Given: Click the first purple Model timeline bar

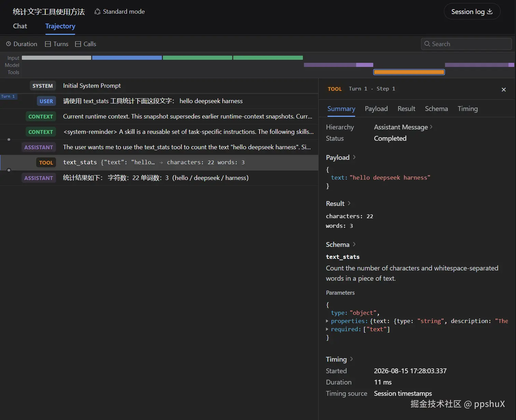Looking at the screenshot, I should coord(338,65).
